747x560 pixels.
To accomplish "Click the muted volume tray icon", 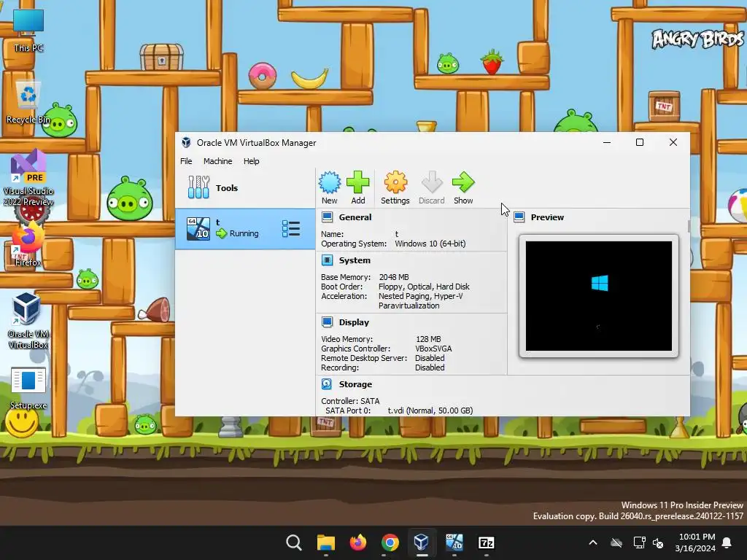I will tap(658, 542).
